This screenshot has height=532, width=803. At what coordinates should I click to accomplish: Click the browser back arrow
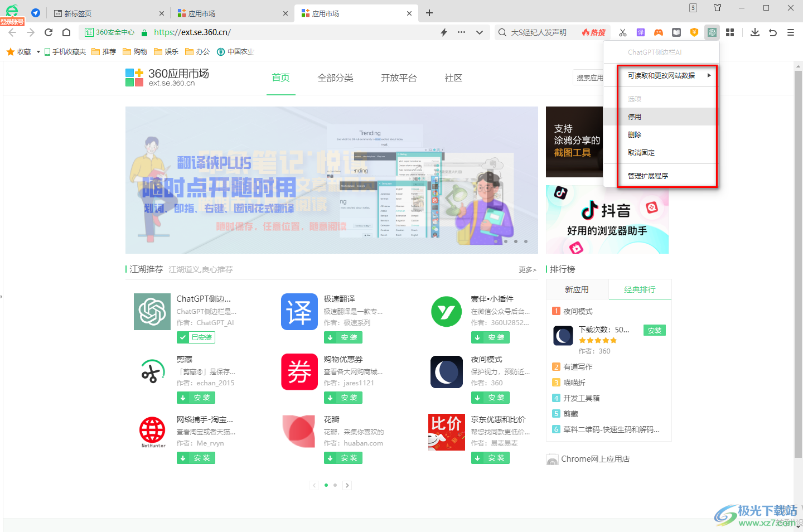(12, 32)
